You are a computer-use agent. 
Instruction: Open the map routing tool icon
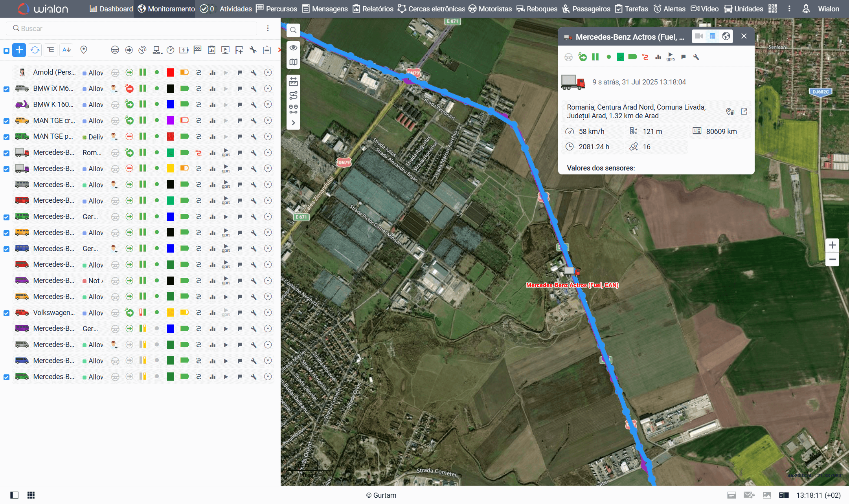coord(293,95)
